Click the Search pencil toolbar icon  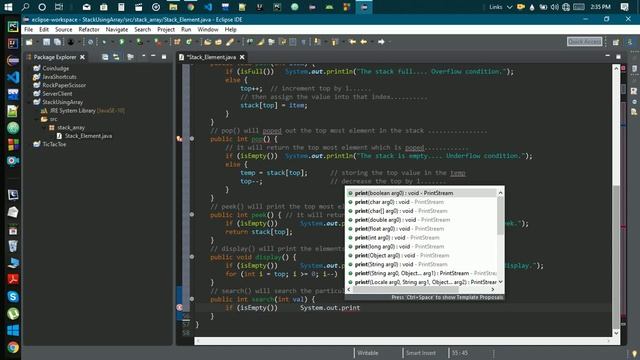click(230, 42)
